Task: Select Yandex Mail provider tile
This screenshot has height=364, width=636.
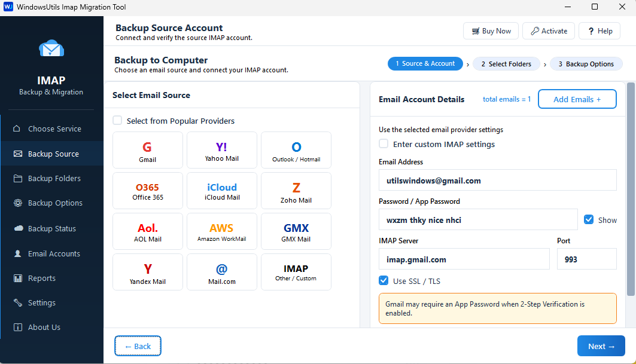Action: [148, 272]
